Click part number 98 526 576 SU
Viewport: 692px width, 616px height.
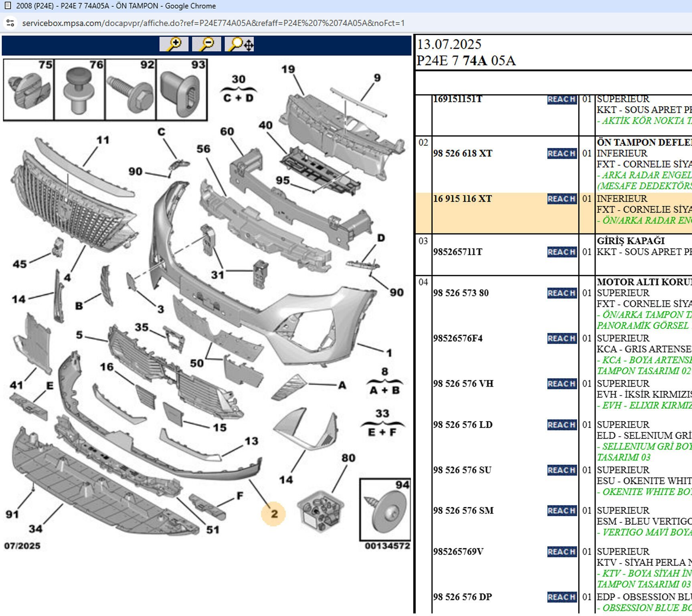[x=462, y=470]
